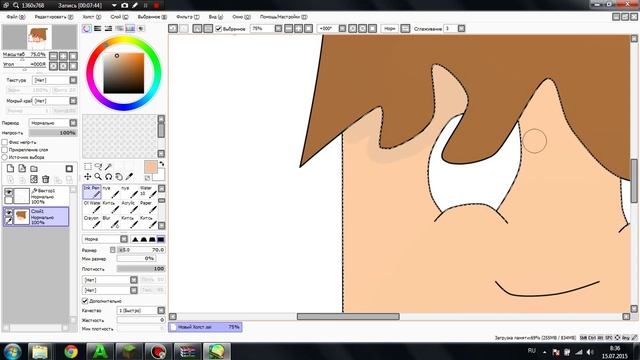Open the 'Слой' menu
This screenshot has width=640, height=360.
tap(119, 17)
